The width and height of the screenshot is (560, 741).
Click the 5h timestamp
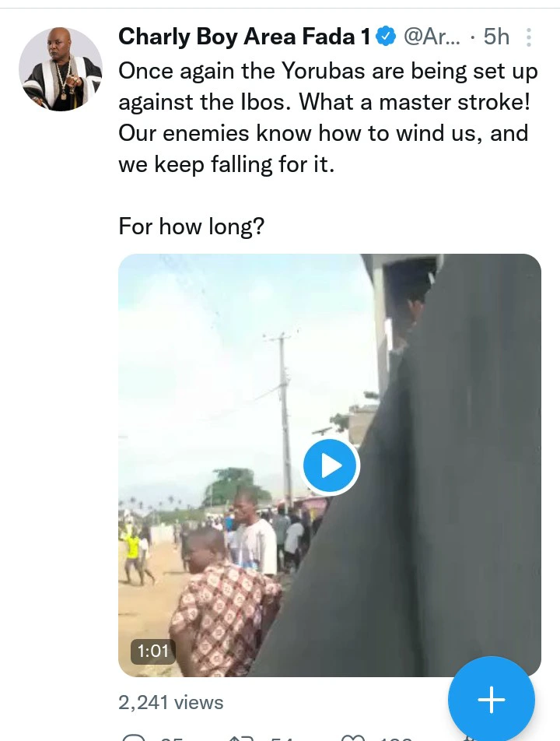(x=497, y=37)
